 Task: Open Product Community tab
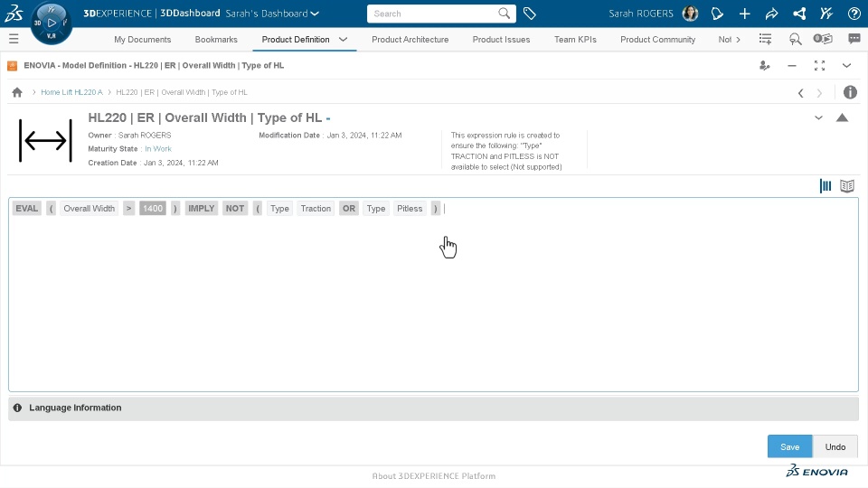click(x=657, y=39)
